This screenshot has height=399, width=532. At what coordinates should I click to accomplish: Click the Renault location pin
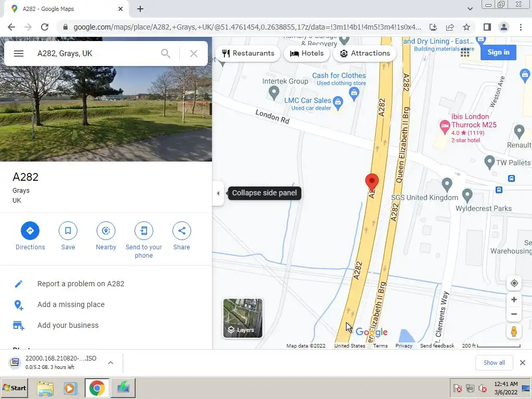point(519,131)
